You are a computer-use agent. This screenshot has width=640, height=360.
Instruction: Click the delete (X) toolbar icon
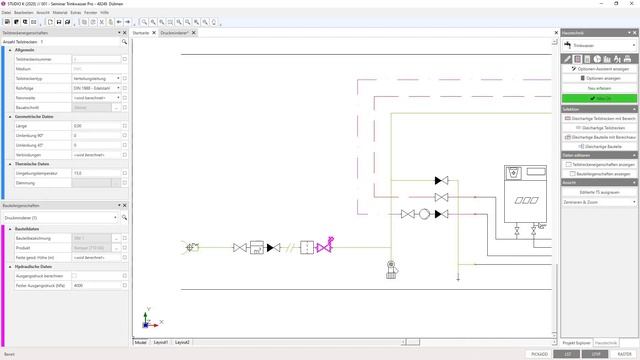[x=102, y=22]
